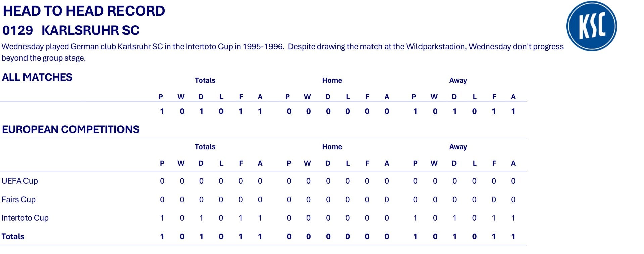This screenshot has width=644, height=254.
Task: Click Totals column header under EUROPEAN COMPETITIONS
Action: tap(205, 147)
